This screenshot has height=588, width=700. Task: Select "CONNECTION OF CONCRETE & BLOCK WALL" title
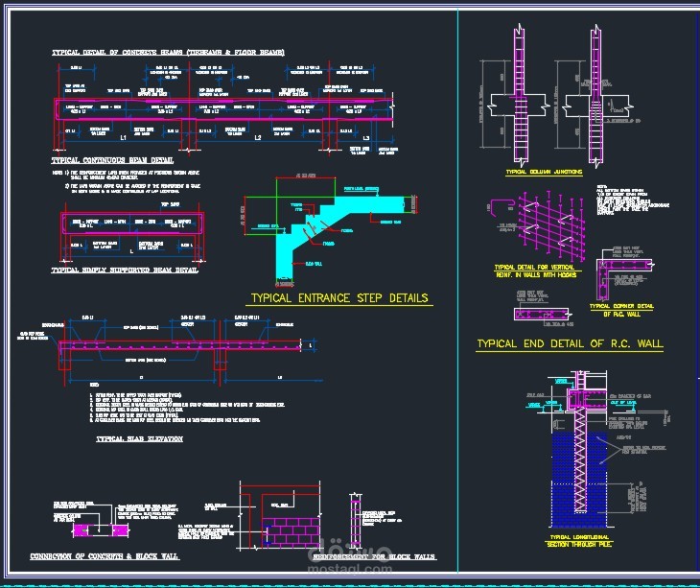click(105, 556)
